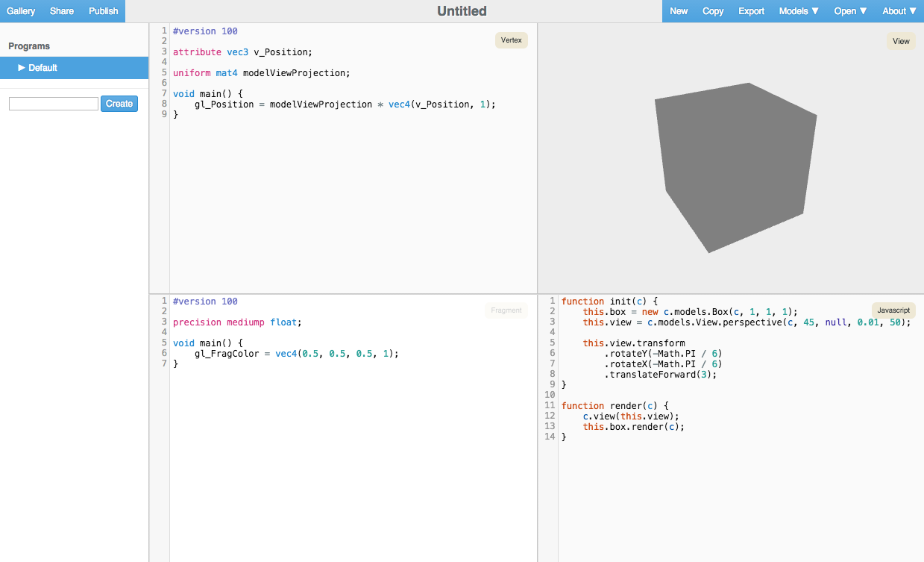This screenshot has width=924, height=562.
Task: Click the Programs heading
Action: pyautogui.click(x=29, y=46)
